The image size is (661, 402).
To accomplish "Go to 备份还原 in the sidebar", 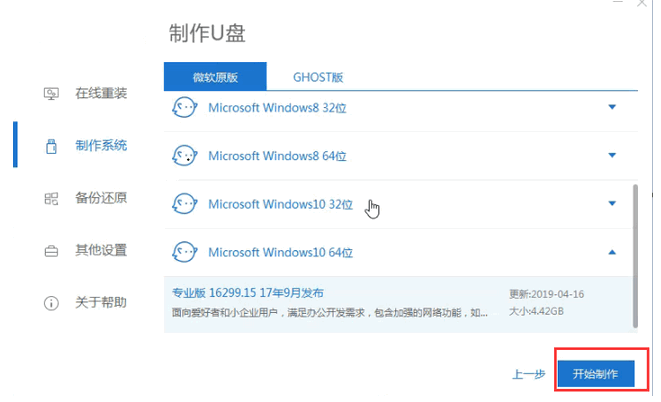I will (101, 198).
